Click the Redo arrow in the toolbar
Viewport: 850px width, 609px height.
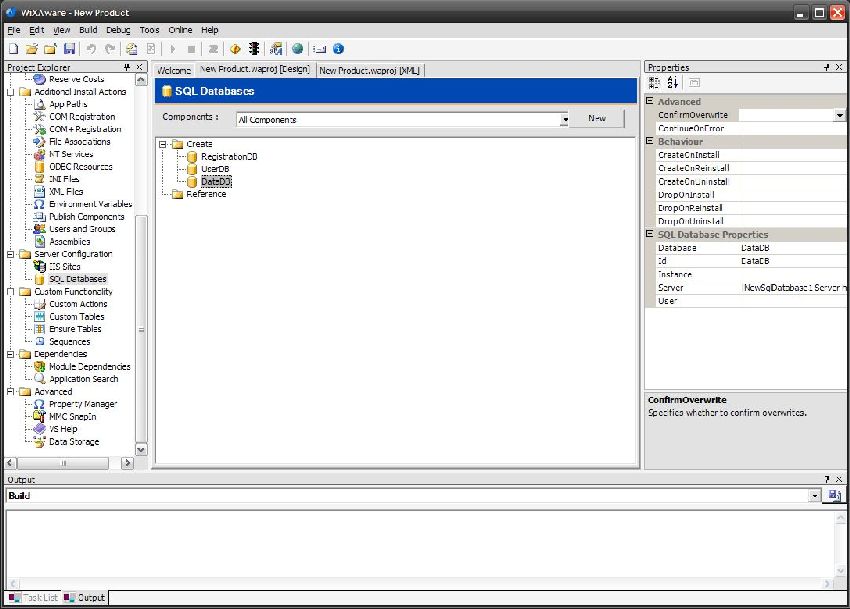(x=110, y=49)
